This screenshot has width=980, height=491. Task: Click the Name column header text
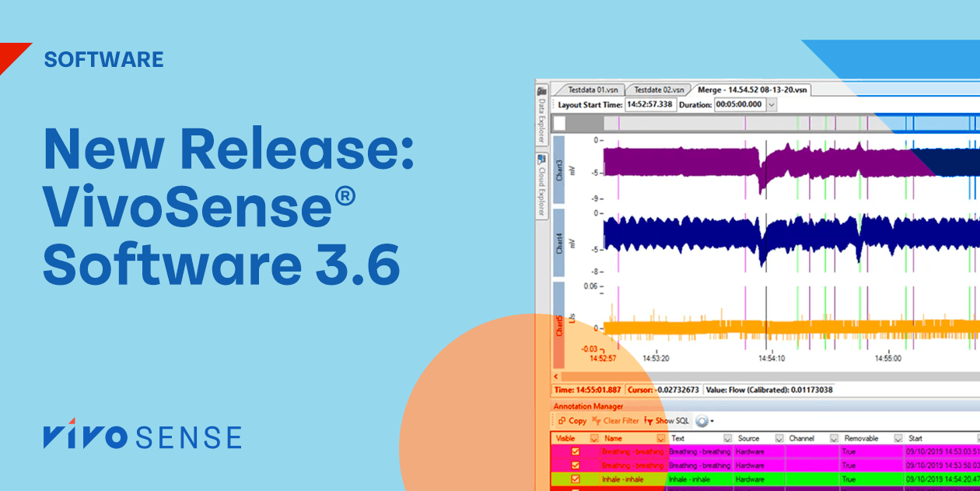point(613,439)
